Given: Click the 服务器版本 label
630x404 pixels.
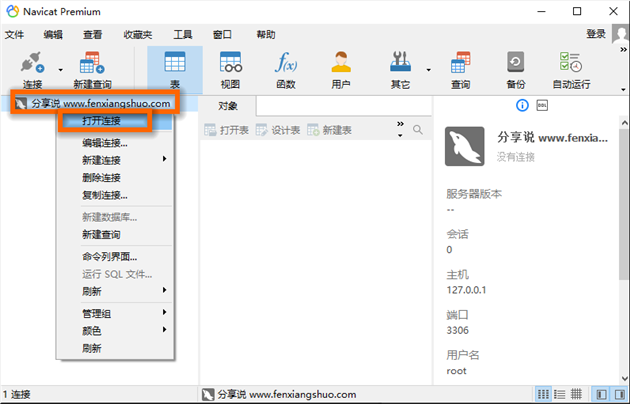Looking at the screenshot, I should (474, 194).
